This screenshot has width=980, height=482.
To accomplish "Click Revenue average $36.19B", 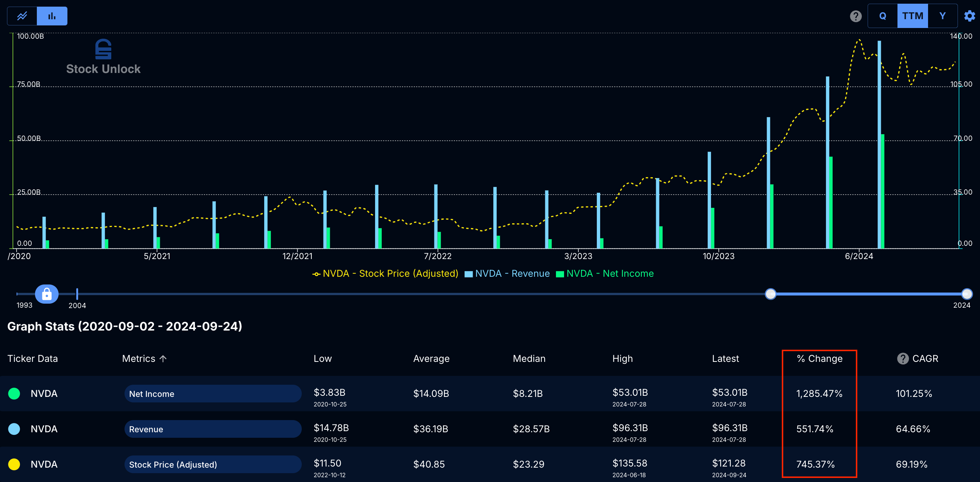I will tap(431, 429).
